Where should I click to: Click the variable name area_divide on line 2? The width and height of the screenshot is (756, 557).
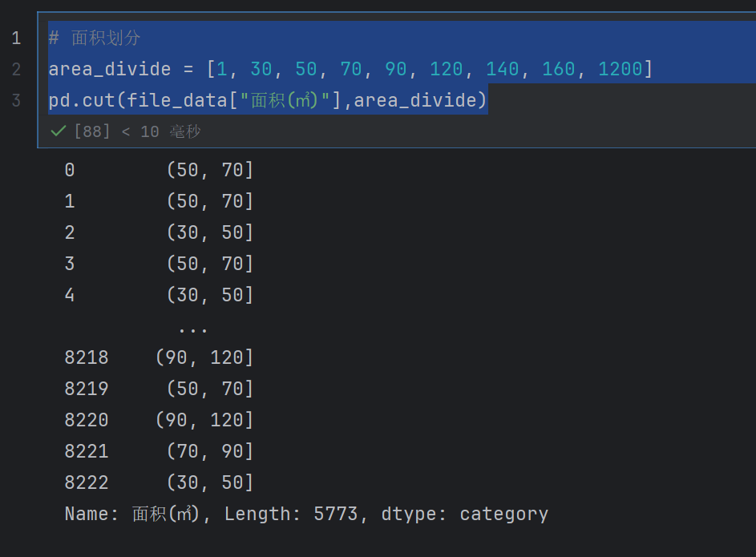click(x=110, y=69)
